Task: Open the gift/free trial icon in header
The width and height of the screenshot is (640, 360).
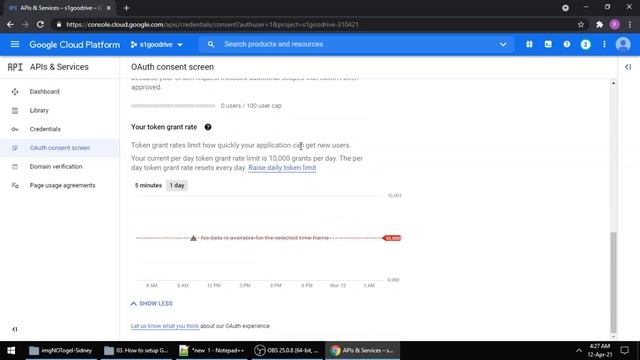Action: coord(529,44)
